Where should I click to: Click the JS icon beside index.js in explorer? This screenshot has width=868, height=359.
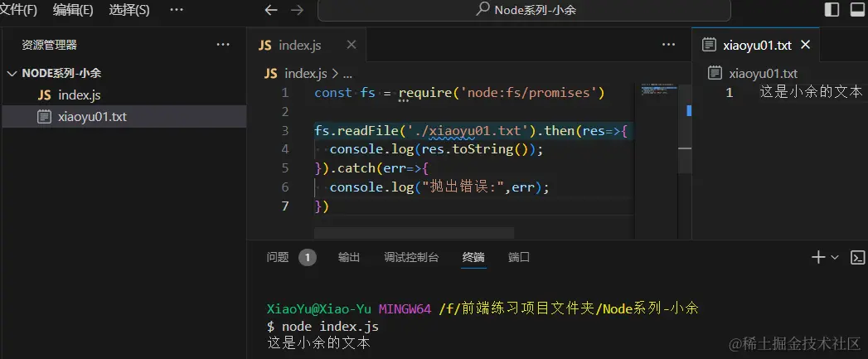pos(44,95)
